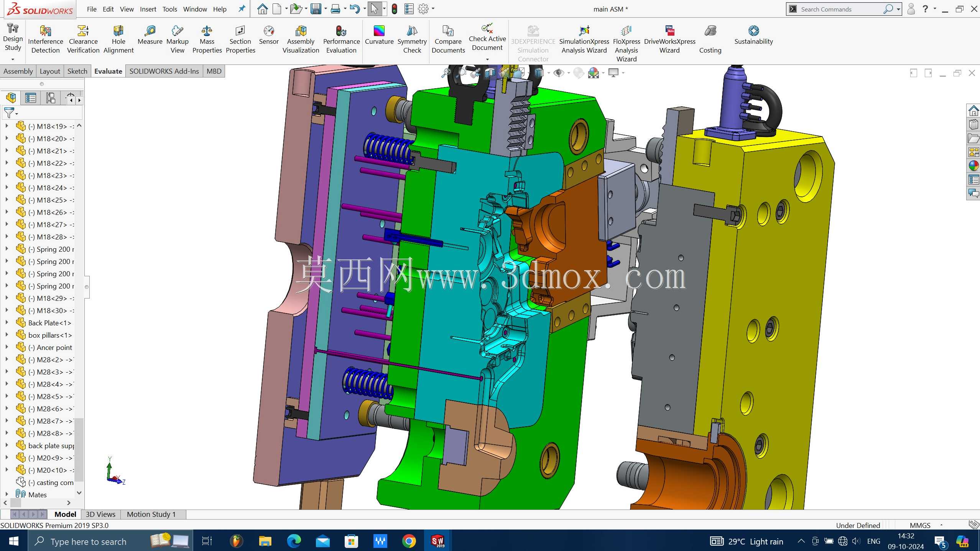The image size is (980, 551).
Task: Expand the Ancer point component node
Action: 7,347
